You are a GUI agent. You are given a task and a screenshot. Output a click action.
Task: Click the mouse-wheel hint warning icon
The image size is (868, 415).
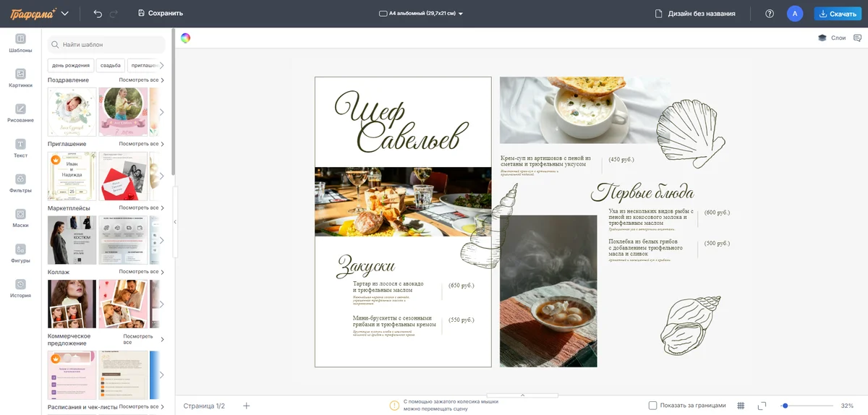(x=394, y=406)
